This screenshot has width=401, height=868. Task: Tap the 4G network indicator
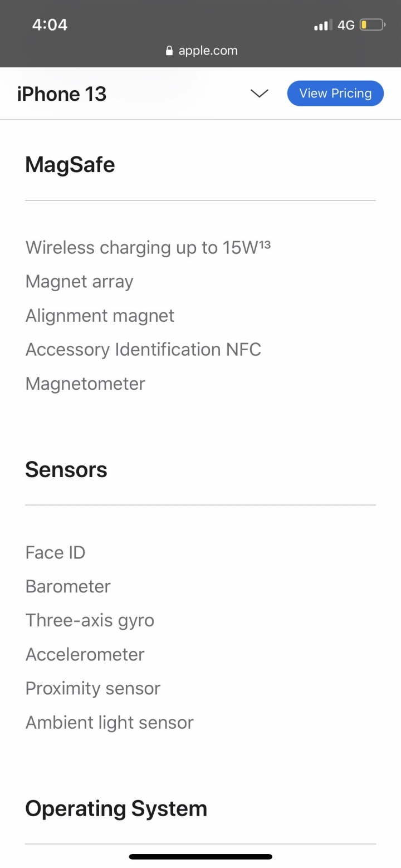346,25
